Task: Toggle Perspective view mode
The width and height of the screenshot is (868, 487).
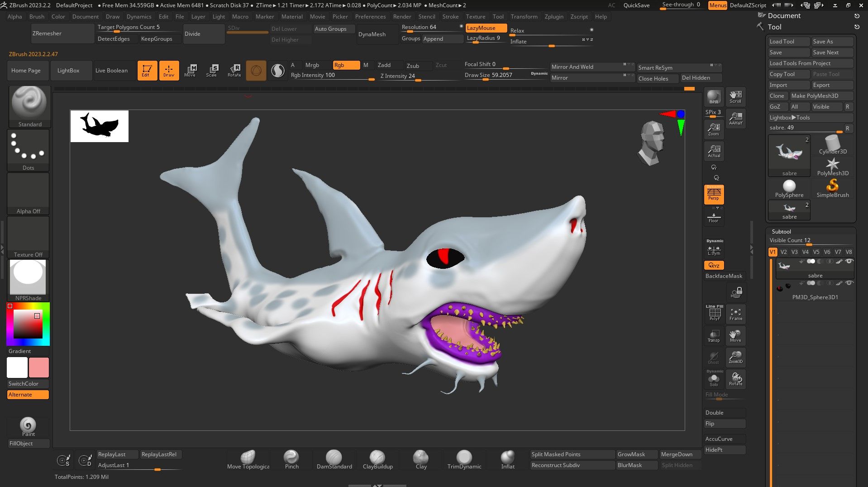Action: 714,194
